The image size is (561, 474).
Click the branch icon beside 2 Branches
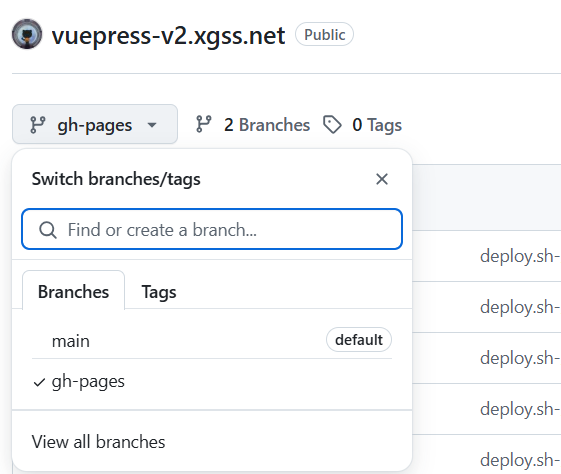[x=204, y=124]
